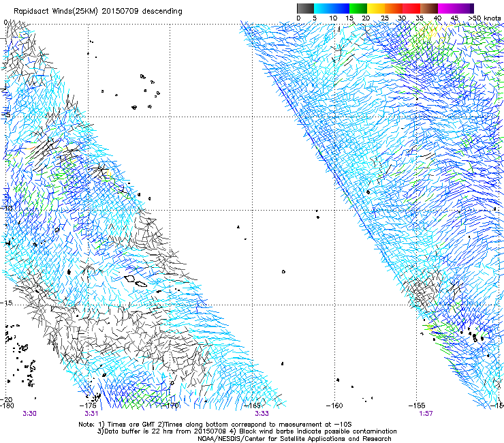Click the '20' label under the color legend
The width and height of the screenshot is (504, 443).
point(366,18)
